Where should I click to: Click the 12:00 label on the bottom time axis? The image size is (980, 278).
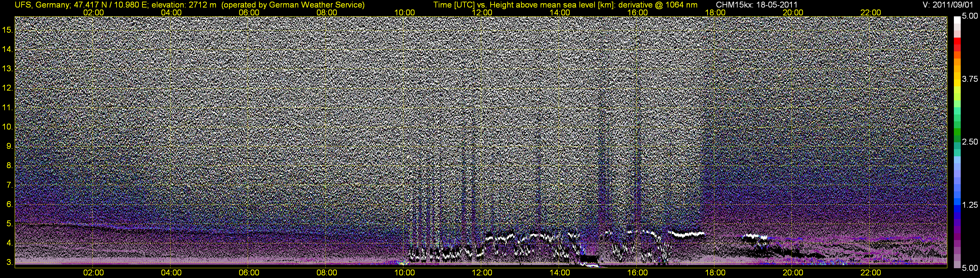482,273
